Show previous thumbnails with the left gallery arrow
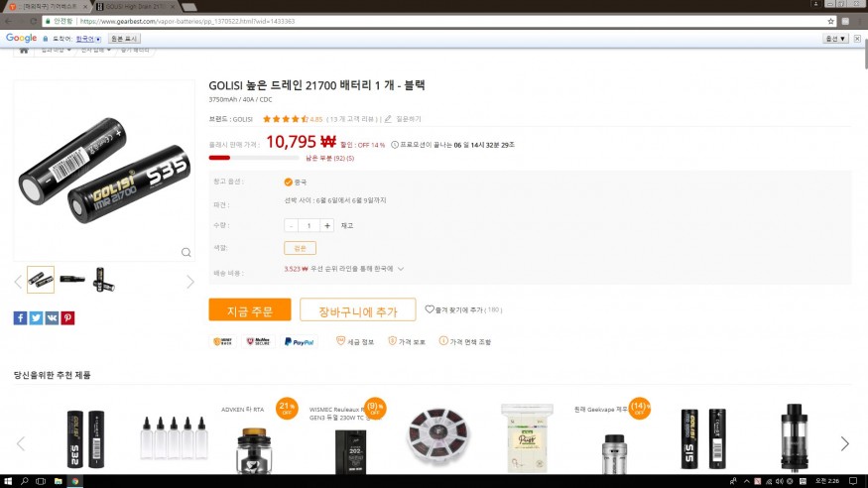The height and width of the screenshot is (488, 868). click(18, 282)
